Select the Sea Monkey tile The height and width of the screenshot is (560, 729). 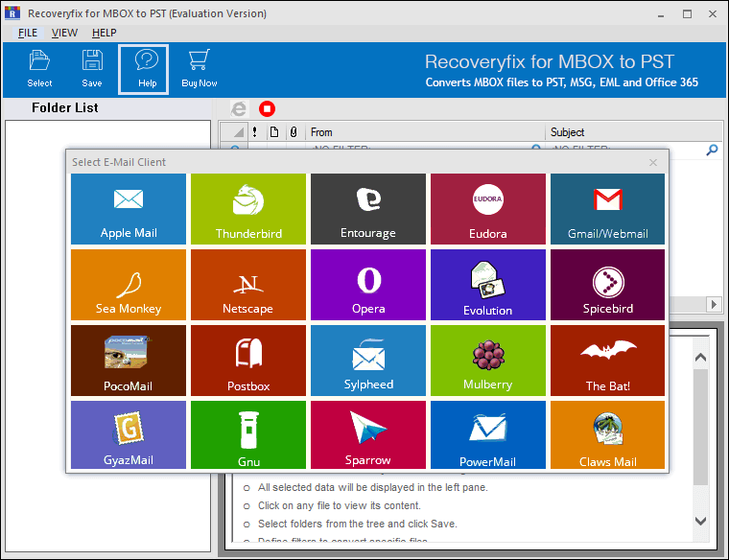point(129,285)
